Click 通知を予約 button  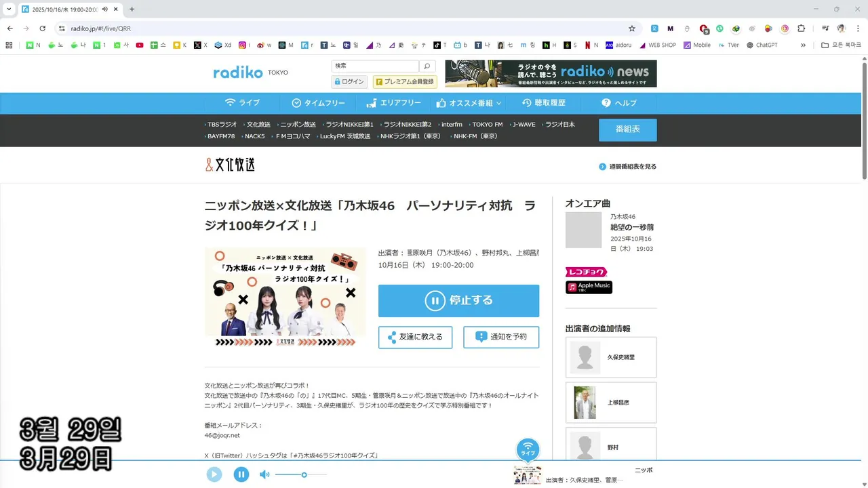pyautogui.click(x=501, y=337)
